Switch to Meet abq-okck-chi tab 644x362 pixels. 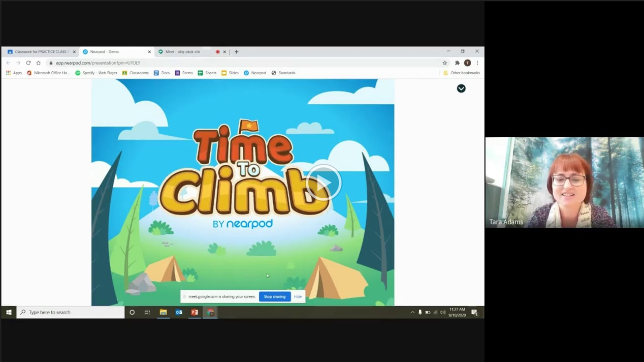pos(188,52)
